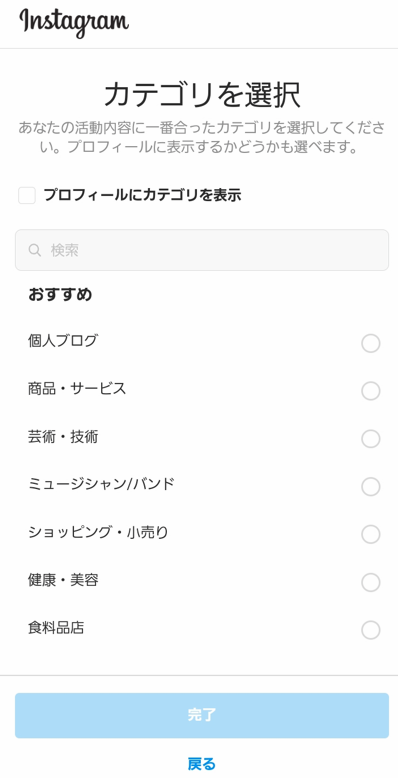Choose the 食料品店 category label
This screenshot has width=398, height=778.
[x=56, y=628]
